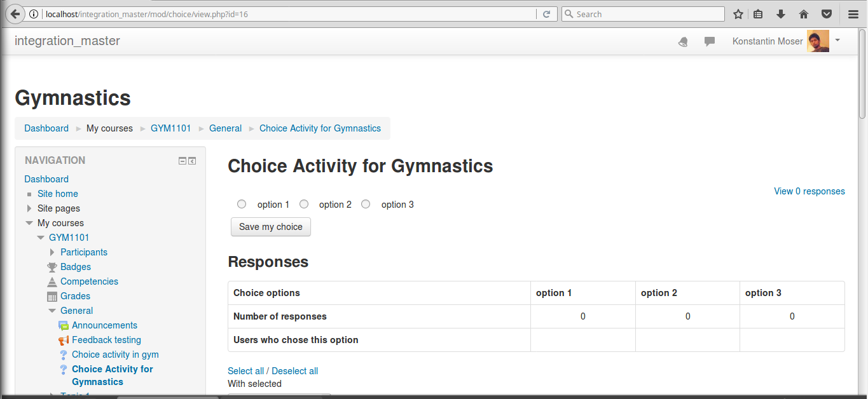The width and height of the screenshot is (868, 399).
Task: Open the View 0 responses link
Action: tap(809, 191)
